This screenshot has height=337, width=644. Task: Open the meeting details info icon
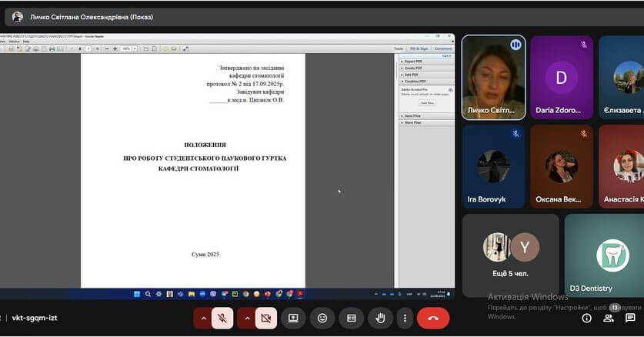tap(587, 318)
